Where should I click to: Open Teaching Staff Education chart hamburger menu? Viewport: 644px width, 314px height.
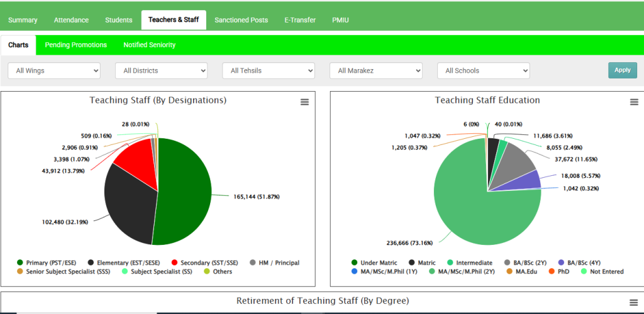pos(634,102)
